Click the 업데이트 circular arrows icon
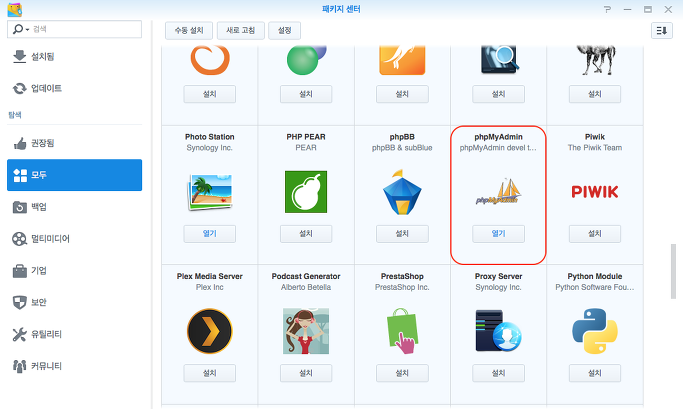This screenshot has width=683, height=409. coord(20,88)
